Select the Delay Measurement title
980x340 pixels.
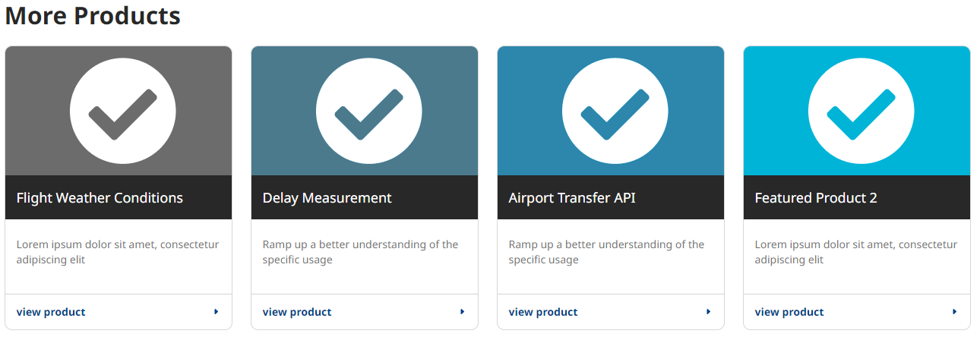[x=327, y=198]
